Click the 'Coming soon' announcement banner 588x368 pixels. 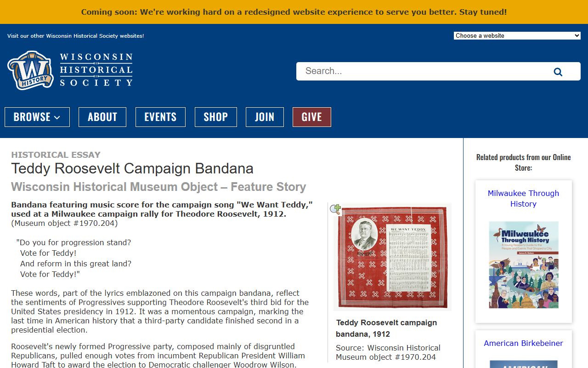pos(294,12)
